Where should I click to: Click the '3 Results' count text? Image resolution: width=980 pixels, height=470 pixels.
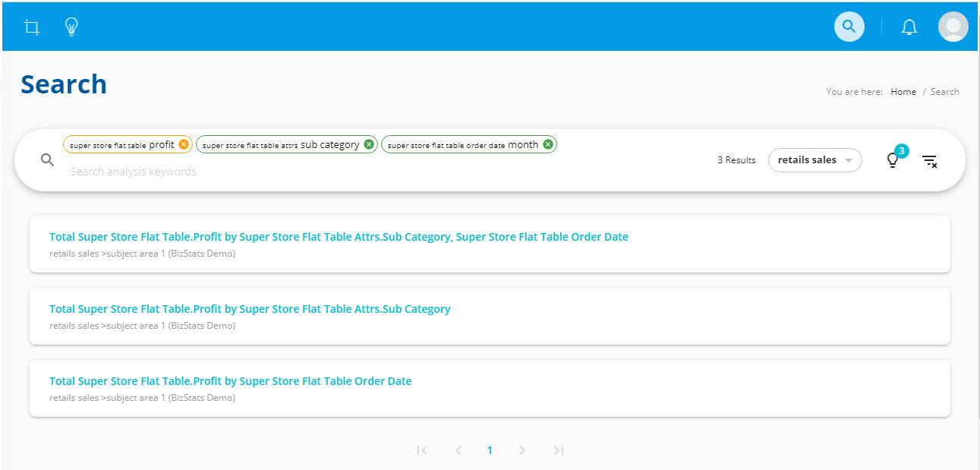click(736, 160)
